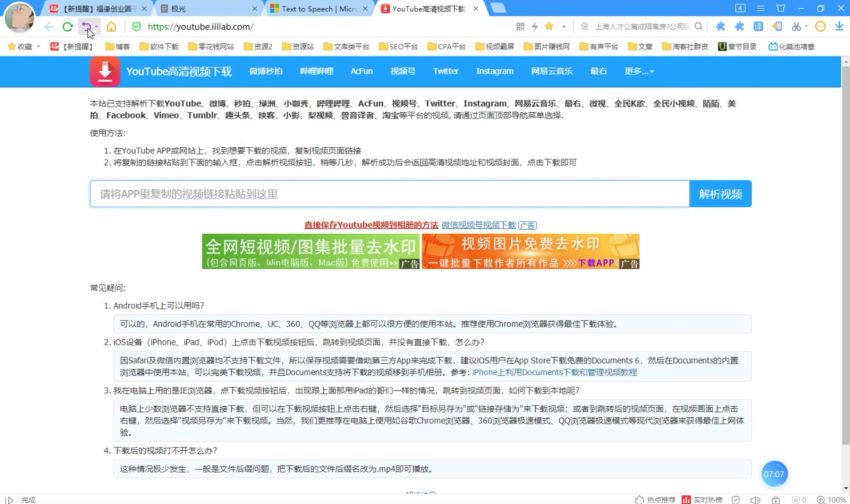Screen dimensions: 850x504
Task: Open the 章节目录 bookmark
Action: [x=737, y=47]
